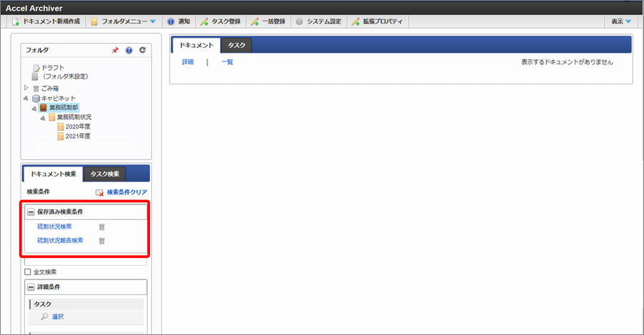Switch to the ドキュメント tab in main panel
Viewport: 644px width, 335px height.
pos(196,45)
